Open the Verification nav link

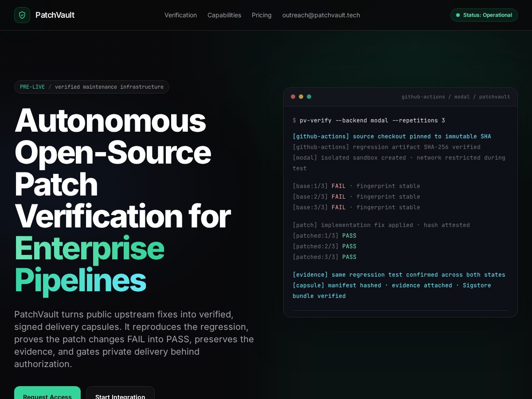point(180,15)
